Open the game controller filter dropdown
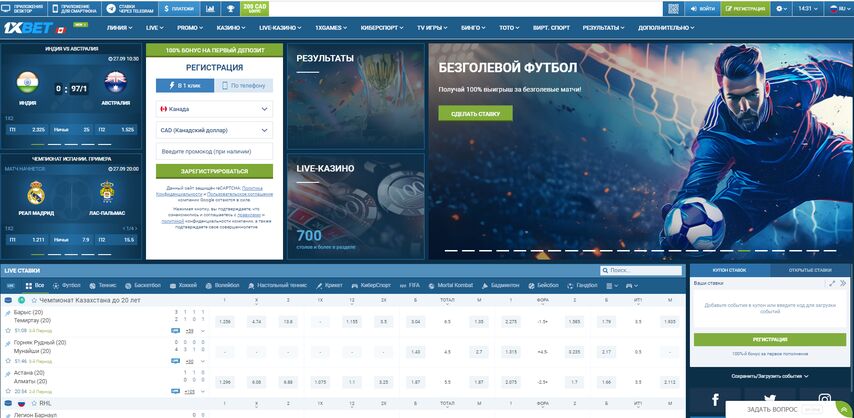Image resolution: width=854 pixels, height=418 pixels. 631,286
